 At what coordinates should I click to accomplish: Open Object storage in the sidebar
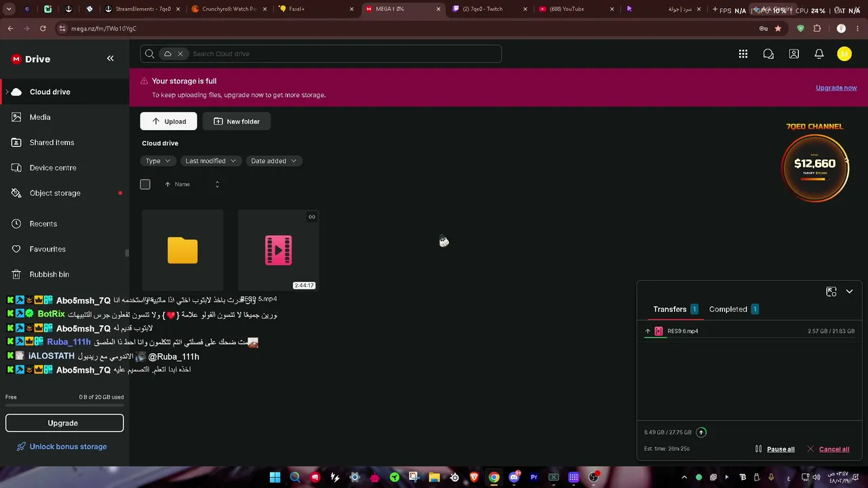(x=64, y=193)
